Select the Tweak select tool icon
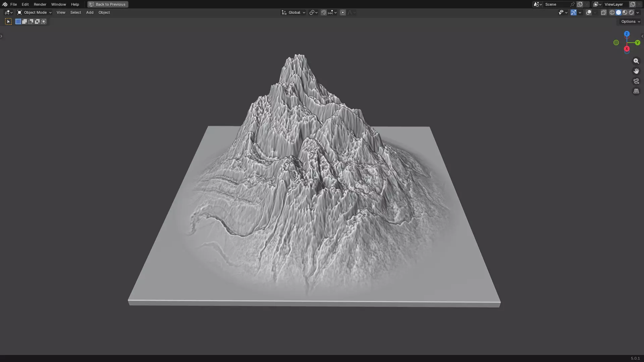The width and height of the screenshot is (644, 362). (8, 21)
